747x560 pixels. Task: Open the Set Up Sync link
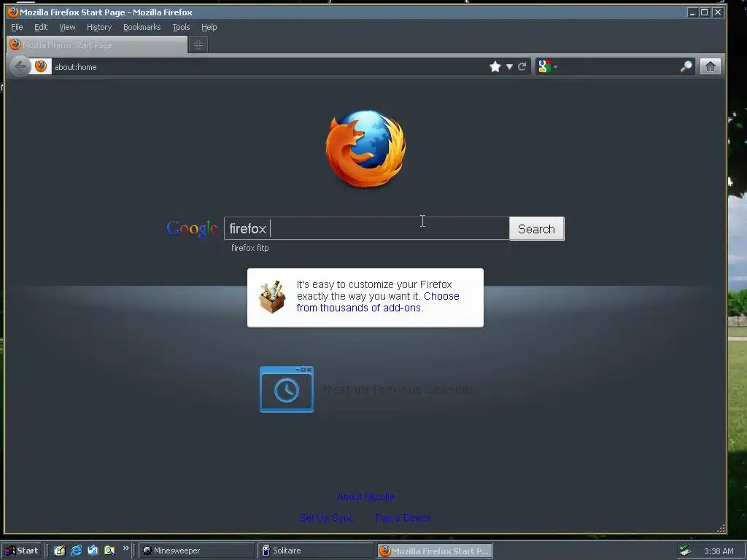327,518
